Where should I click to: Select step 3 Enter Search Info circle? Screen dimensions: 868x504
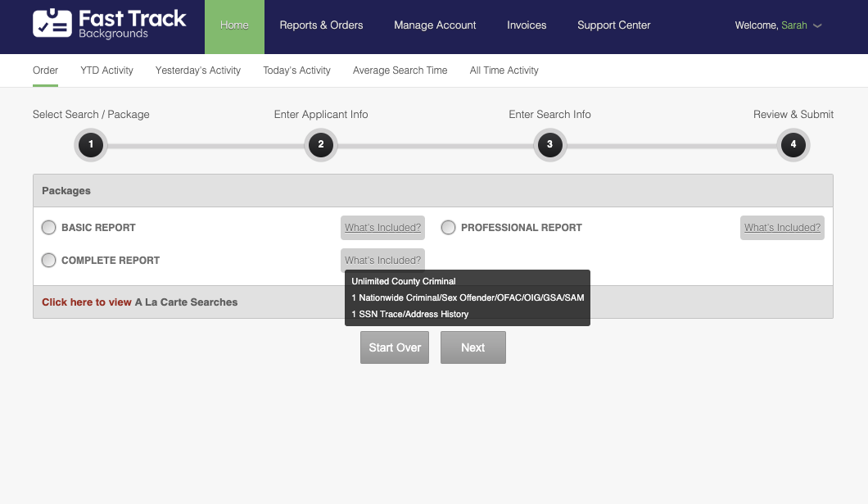(x=549, y=145)
